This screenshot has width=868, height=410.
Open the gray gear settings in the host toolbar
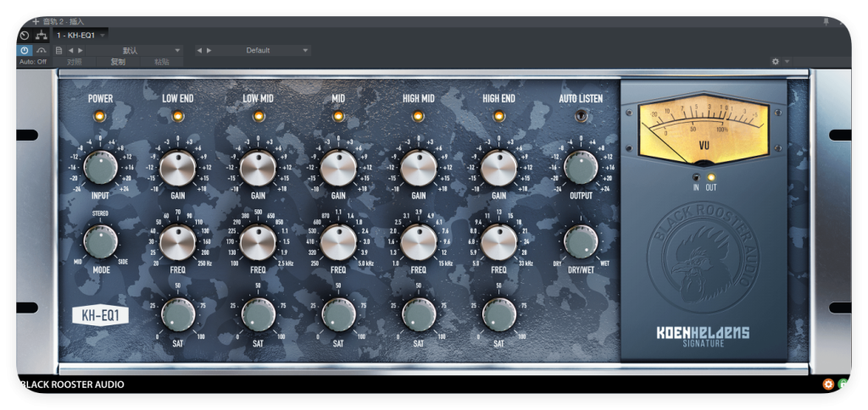click(x=776, y=62)
